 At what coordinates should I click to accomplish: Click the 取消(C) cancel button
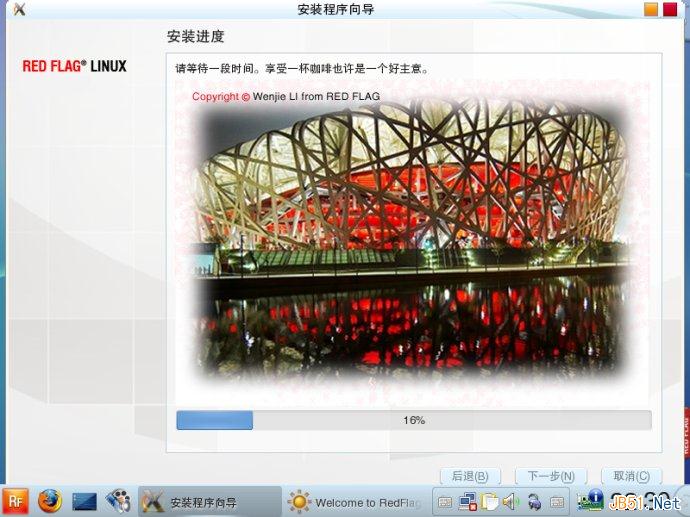(631, 476)
